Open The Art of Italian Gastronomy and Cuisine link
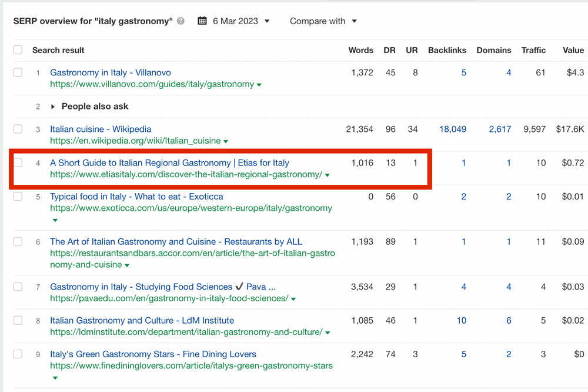Viewport: 588px width, 392px height. pyautogui.click(x=176, y=241)
